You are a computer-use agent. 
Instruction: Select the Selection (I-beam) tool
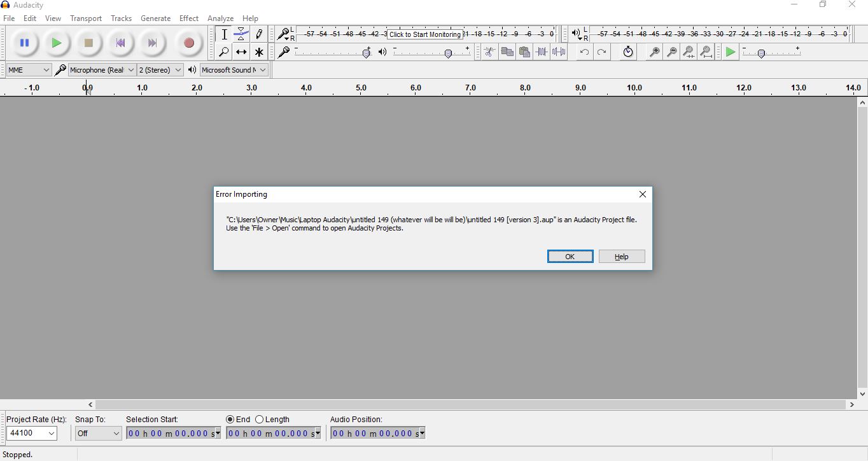pos(224,34)
